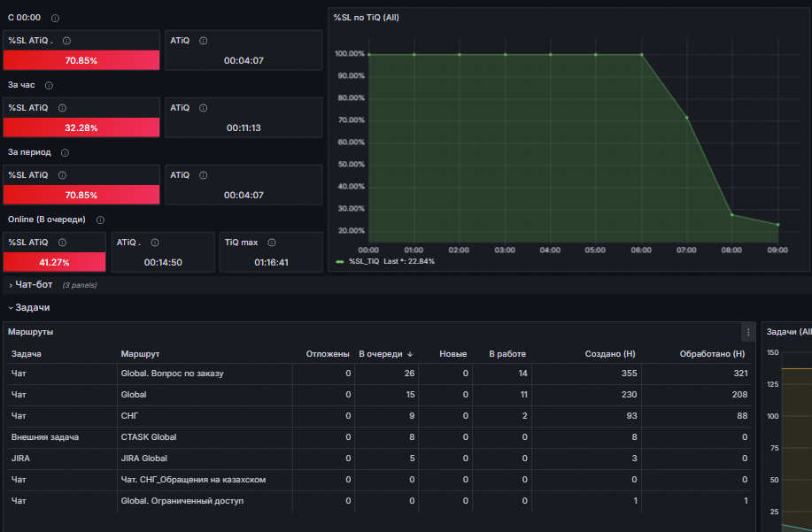Click info icon of %SL ATiQ in С 00:00 section
The height and width of the screenshot is (532, 812).
[66, 41]
